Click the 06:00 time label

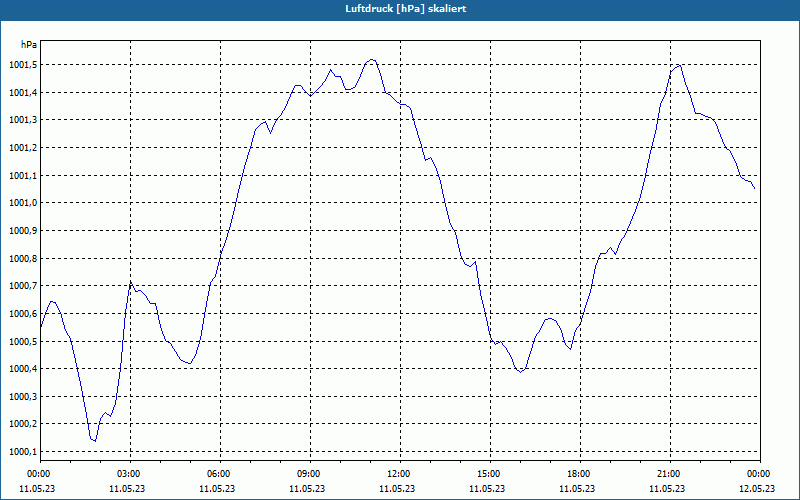218,474
